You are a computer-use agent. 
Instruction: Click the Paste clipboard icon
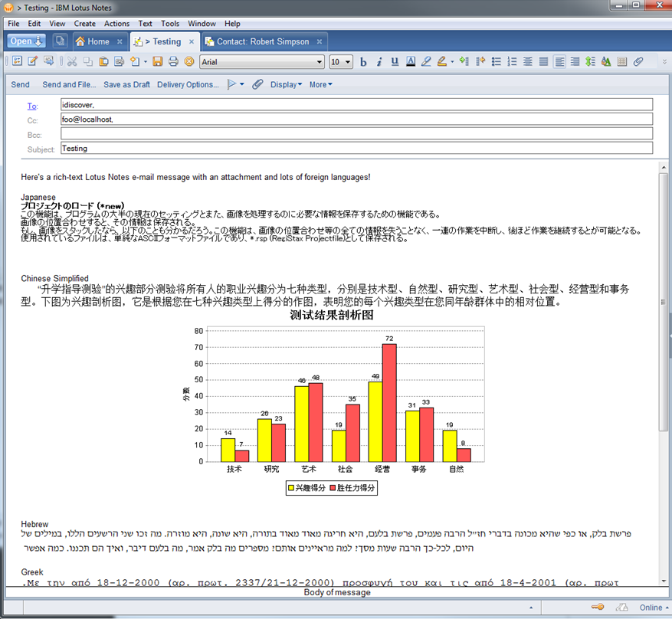coord(103,62)
